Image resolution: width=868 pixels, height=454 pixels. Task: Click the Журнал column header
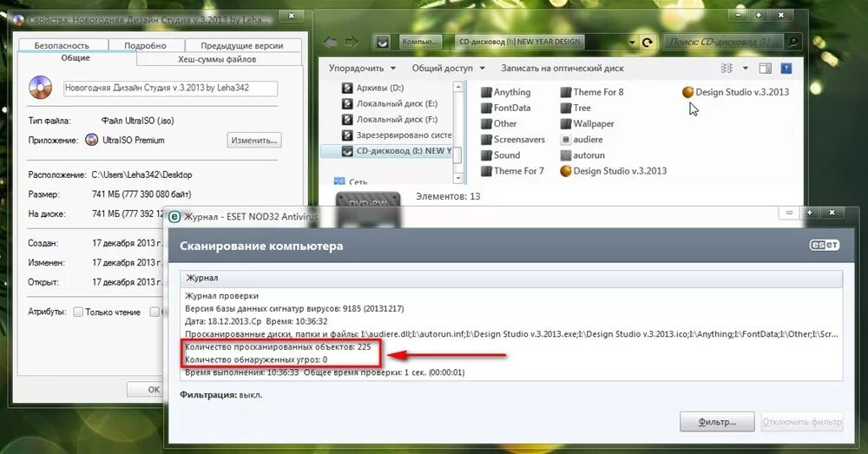click(511, 278)
